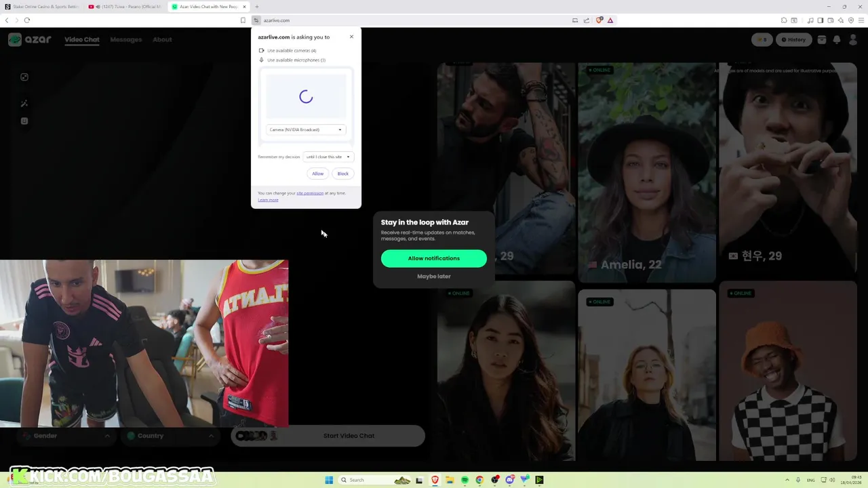Click the site settings icon in address bar
868x488 pixels.
(x=256, y=20)
